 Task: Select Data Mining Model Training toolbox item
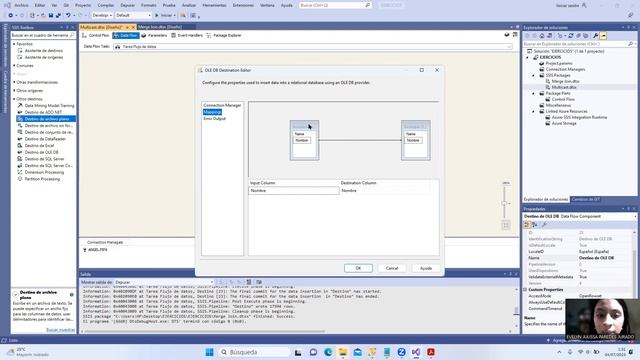click(x=49, y=105)
